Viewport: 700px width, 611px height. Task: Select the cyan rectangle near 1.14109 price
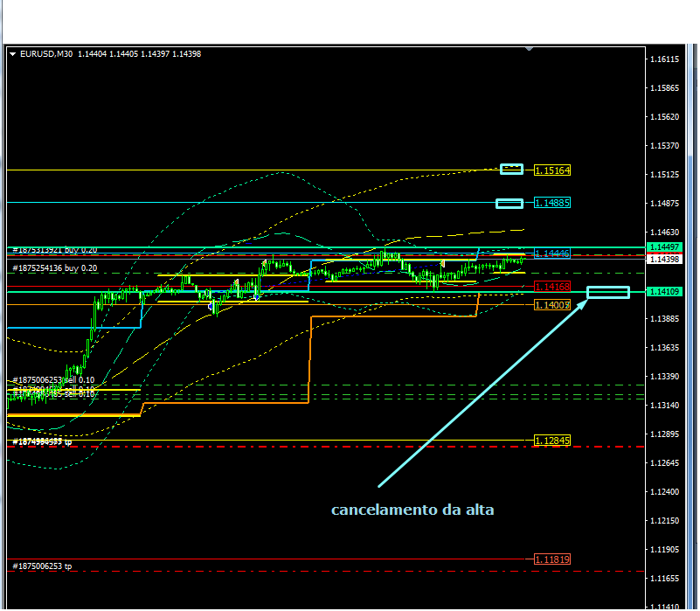608,292
